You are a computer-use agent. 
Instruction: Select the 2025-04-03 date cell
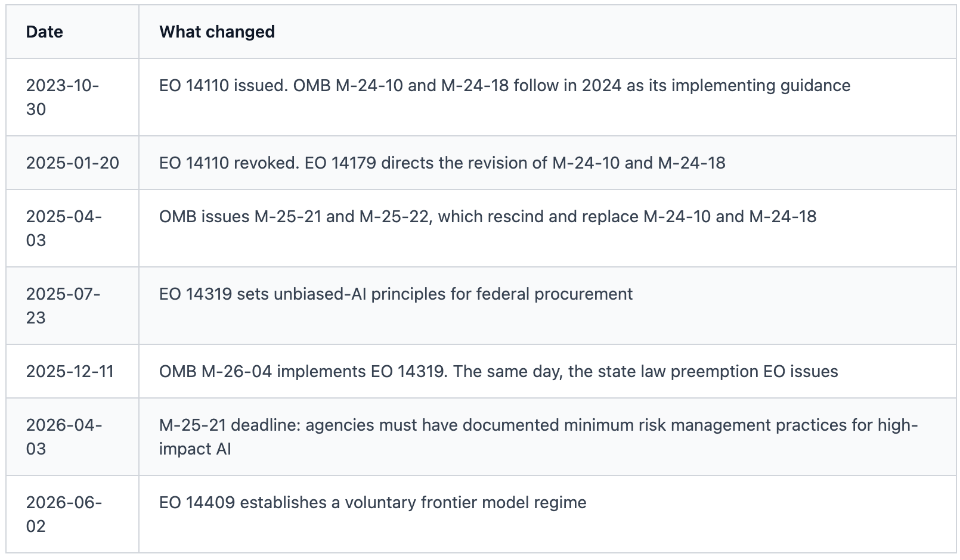72,228
